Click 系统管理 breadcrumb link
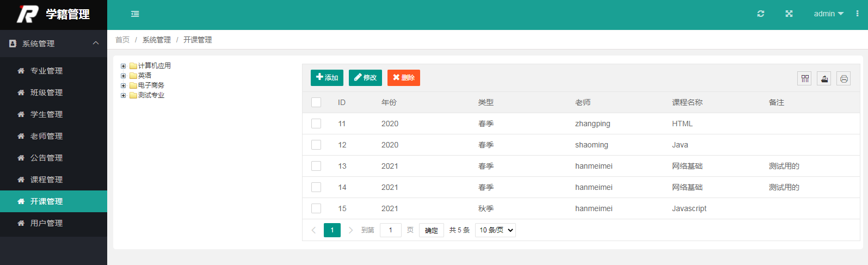The image size is (868, 265). pos(157,40)
